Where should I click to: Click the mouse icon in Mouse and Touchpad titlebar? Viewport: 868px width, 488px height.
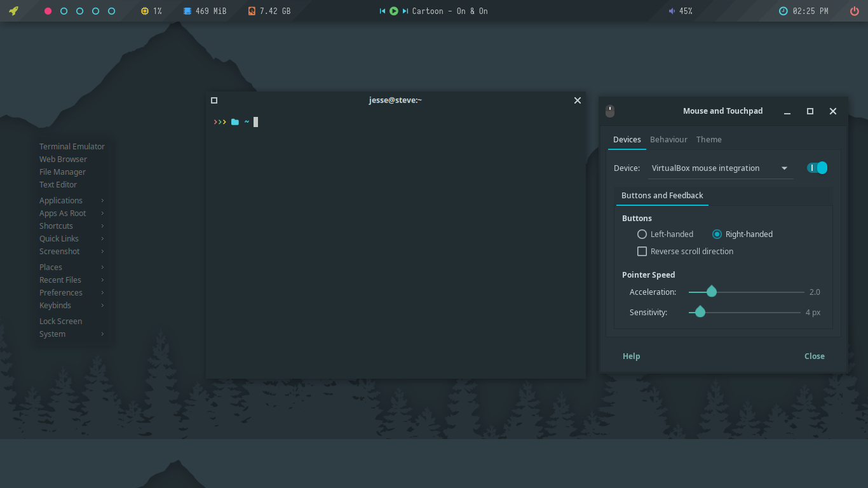[610, 111]
